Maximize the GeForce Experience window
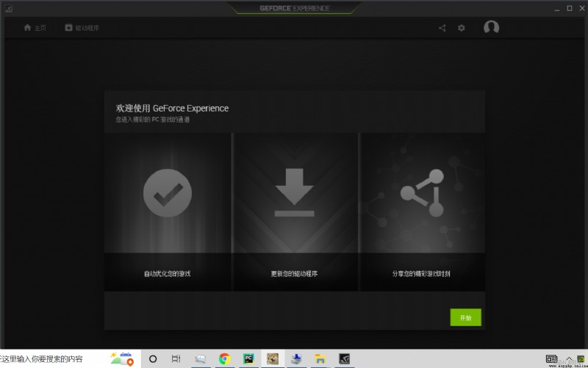588x368 pixels. tap(570, 8)
